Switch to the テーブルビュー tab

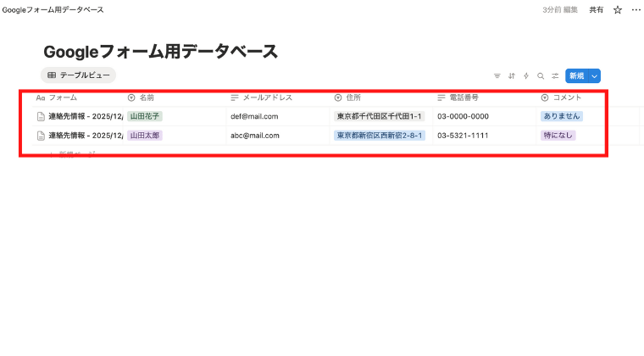79,75
